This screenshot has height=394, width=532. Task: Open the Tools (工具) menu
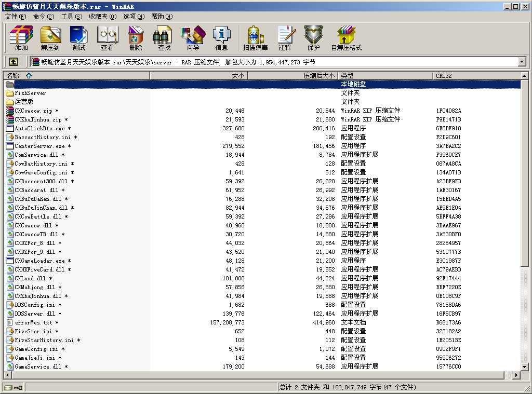click(x=72, y=16)
